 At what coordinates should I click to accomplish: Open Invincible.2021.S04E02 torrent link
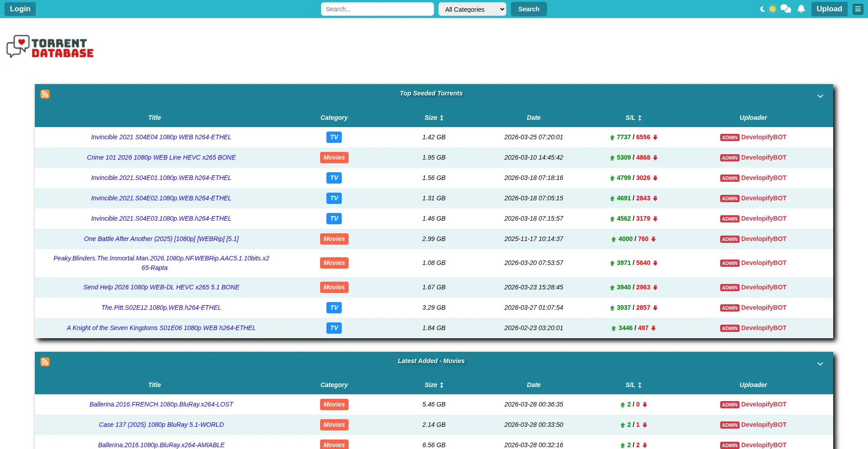pos(161,198)
